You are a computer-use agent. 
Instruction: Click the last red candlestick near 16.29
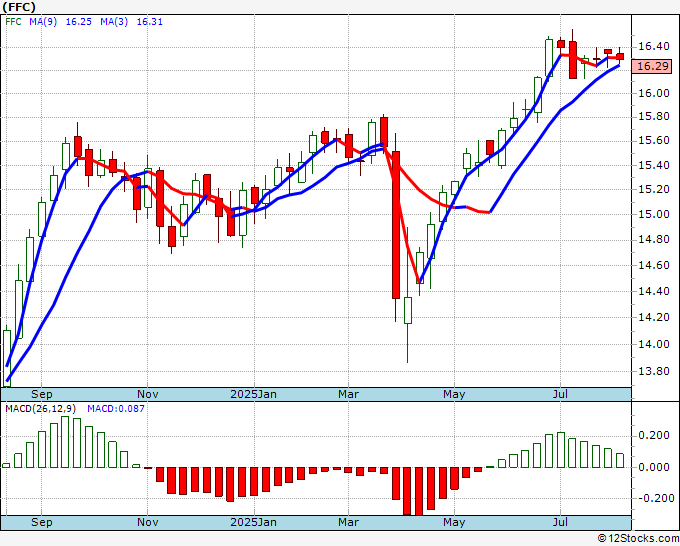[x=620, y=56]
